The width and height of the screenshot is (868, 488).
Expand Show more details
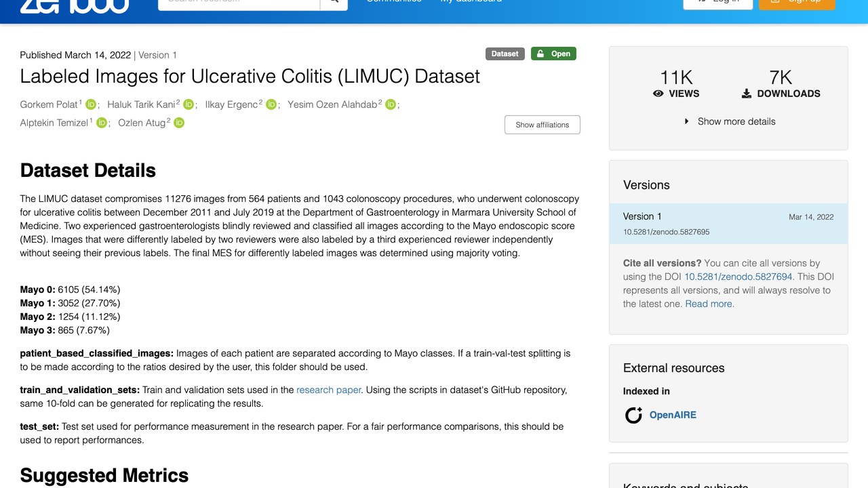729,121
